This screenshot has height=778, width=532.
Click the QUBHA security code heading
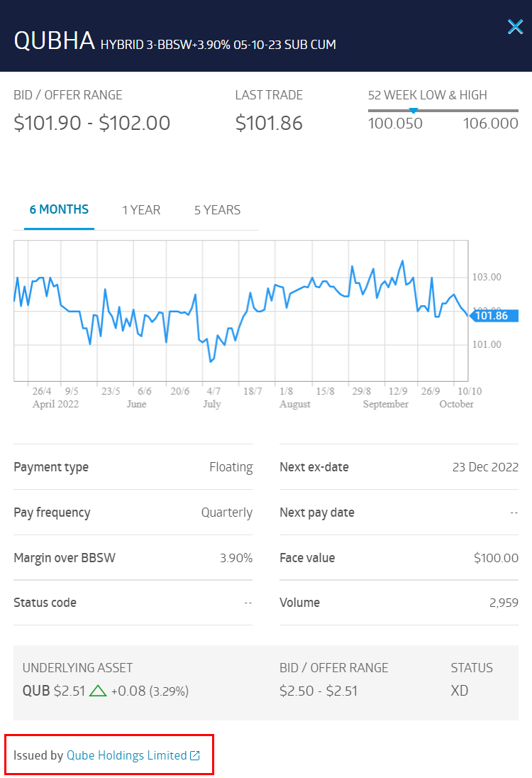coord(55,40)
